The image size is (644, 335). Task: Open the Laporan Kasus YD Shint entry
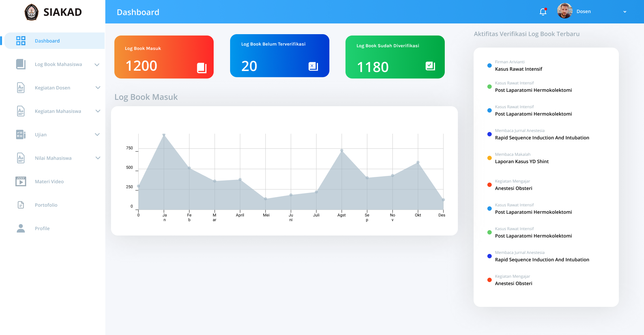pos(522,161)
